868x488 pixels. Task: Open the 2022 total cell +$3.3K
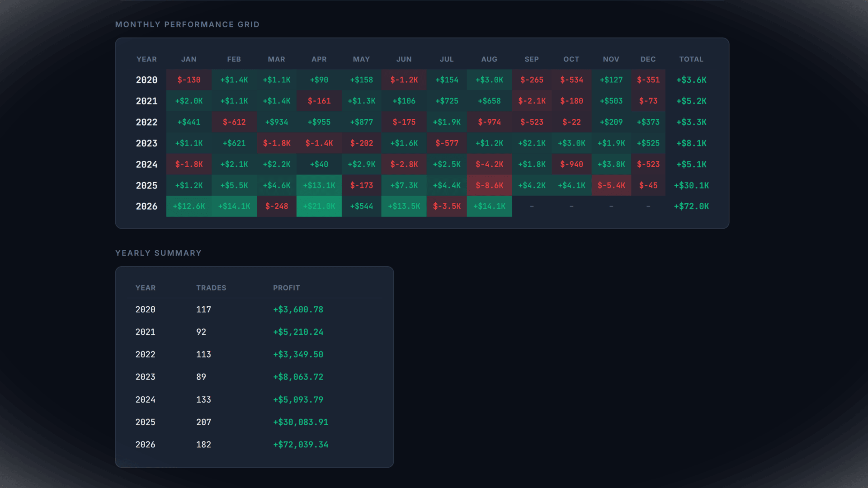tap(691, 122)
